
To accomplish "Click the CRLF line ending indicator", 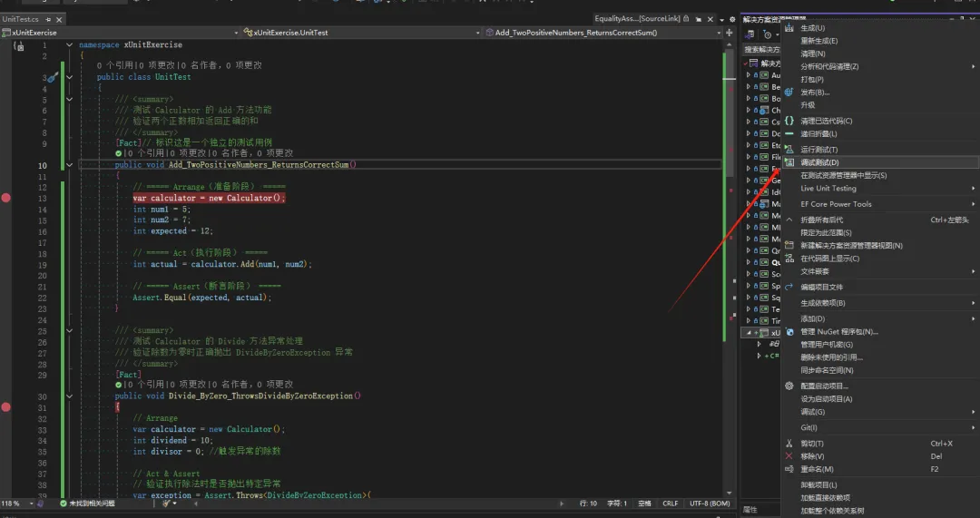I will pos(670,503).
